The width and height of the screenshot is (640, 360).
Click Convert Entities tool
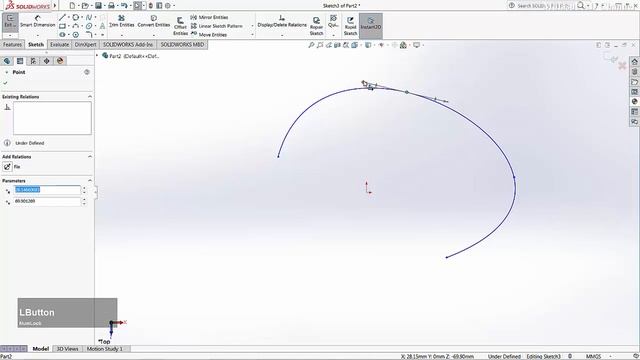point(154,21)
